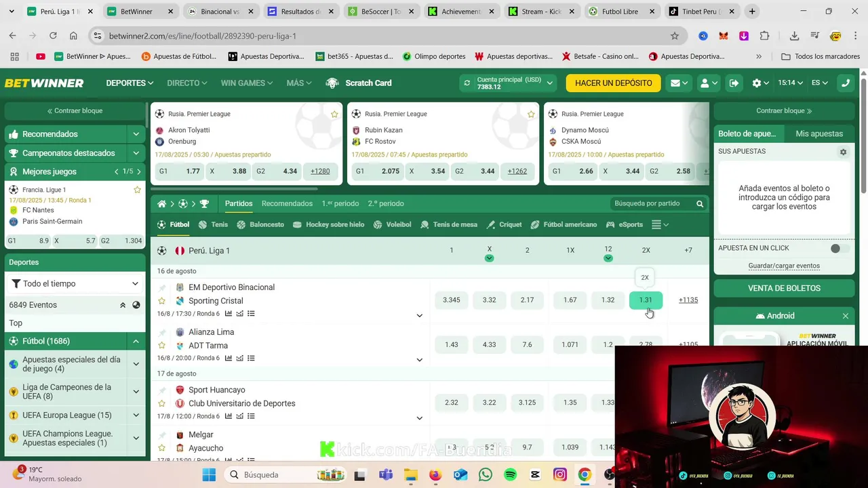Image resolution: width=868 pixels, height=488 pixels.
Task: Open the MÁS dropdown menu
Action: [x=299, y=83]
